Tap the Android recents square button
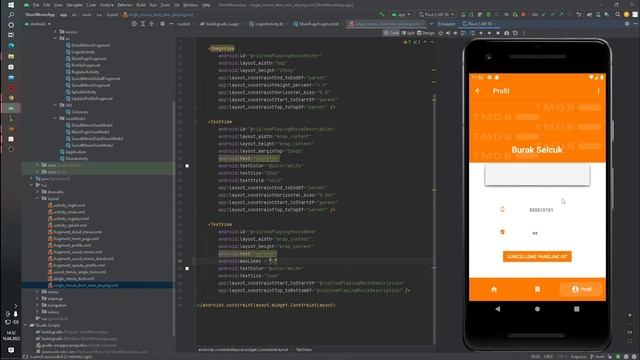 click(576, 309)
